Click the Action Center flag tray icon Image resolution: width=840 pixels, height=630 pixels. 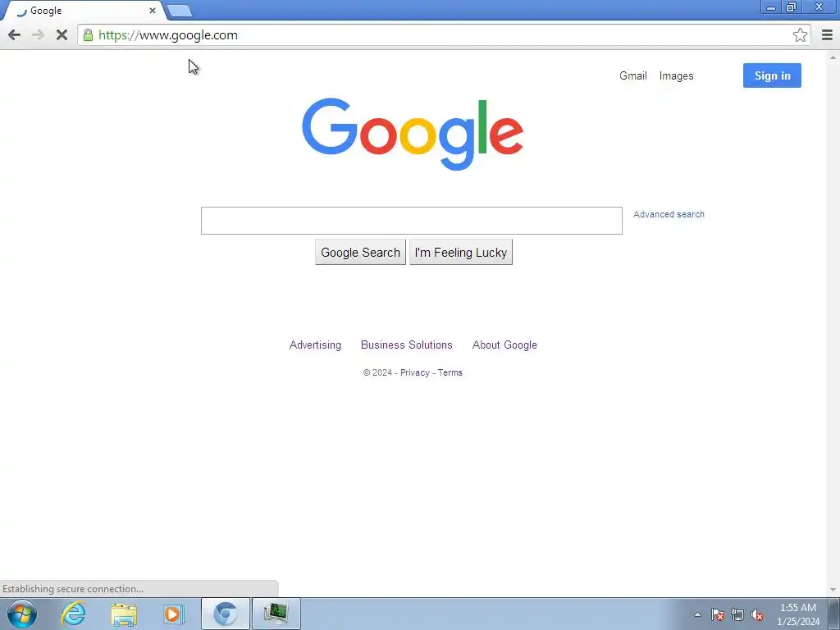pyautogui.click(x=718, y=614)
